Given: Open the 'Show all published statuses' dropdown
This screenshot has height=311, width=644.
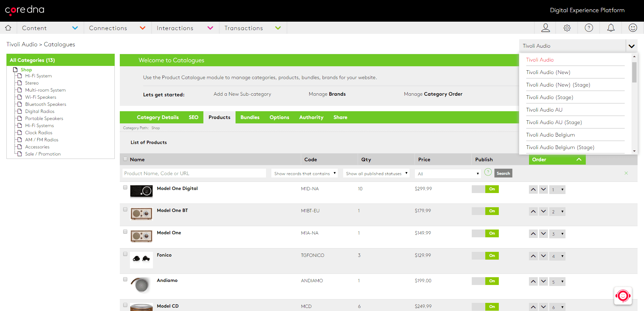Looking at the screenshot, I should (x=376, y=173).
